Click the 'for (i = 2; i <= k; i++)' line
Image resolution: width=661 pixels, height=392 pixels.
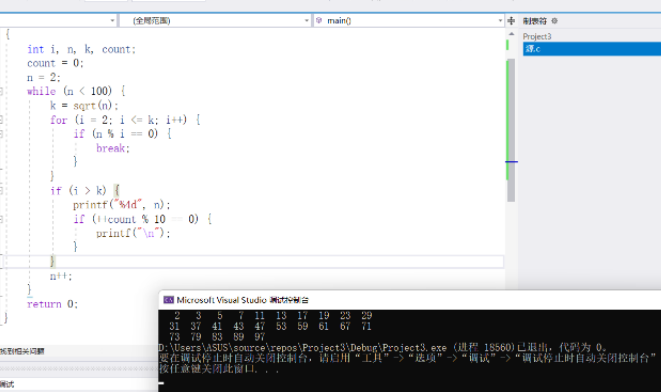125,120
